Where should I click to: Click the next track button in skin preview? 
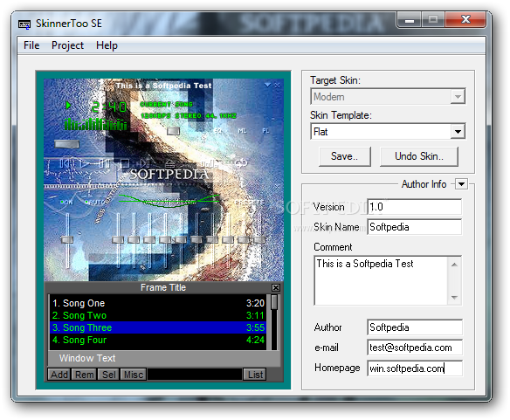[x=145, y=163]
